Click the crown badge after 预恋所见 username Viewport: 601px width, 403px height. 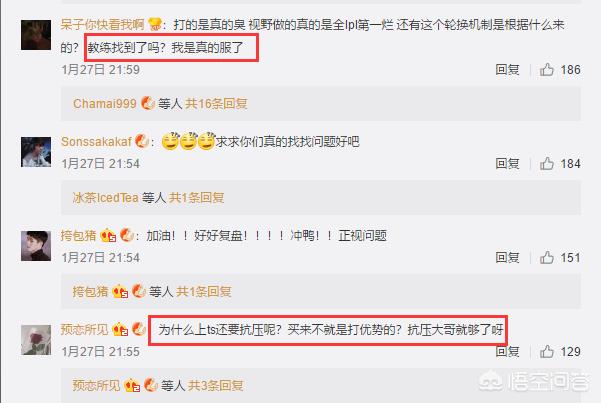120,329
